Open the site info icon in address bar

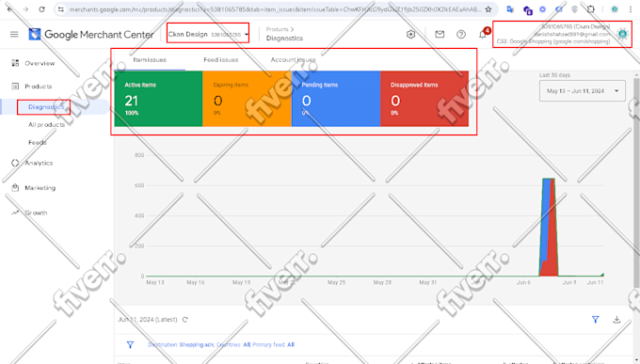[61, 9]
